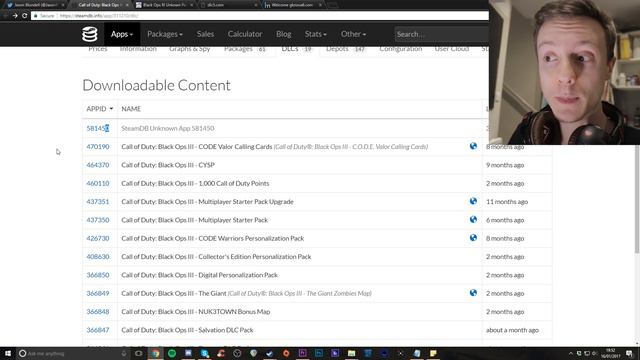
Task: Open the Blog page
Action: (x=284, y=34)
